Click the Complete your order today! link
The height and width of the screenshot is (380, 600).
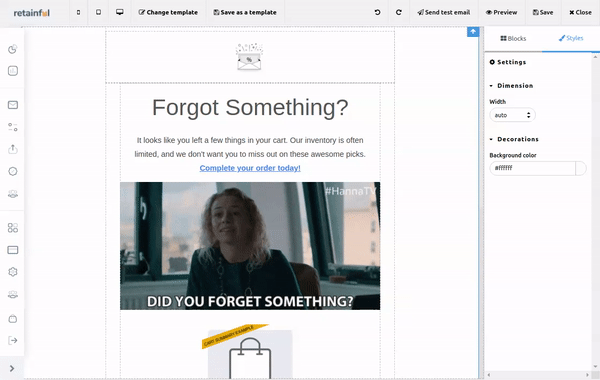250,168
